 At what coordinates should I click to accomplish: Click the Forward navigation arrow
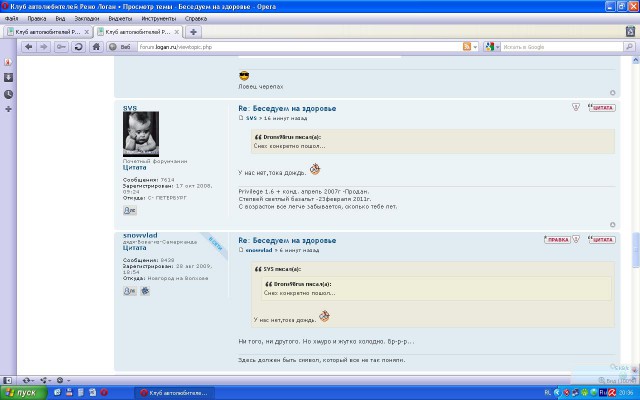click(43, 47)
